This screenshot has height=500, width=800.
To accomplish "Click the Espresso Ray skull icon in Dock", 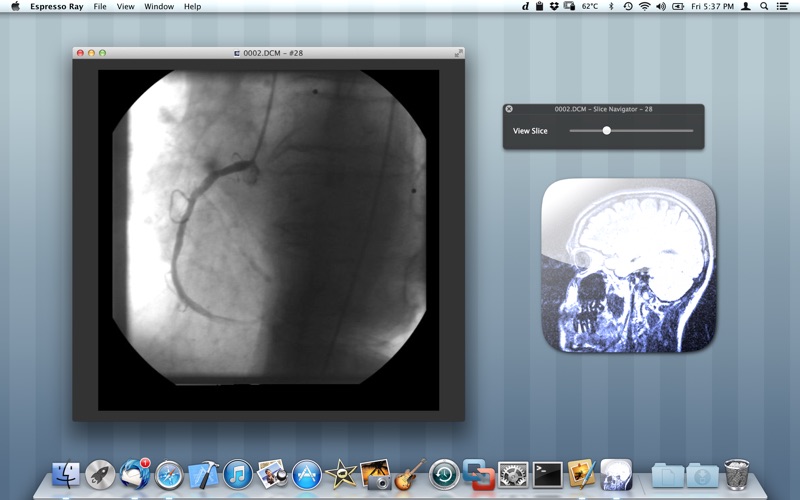I will 616,475.
